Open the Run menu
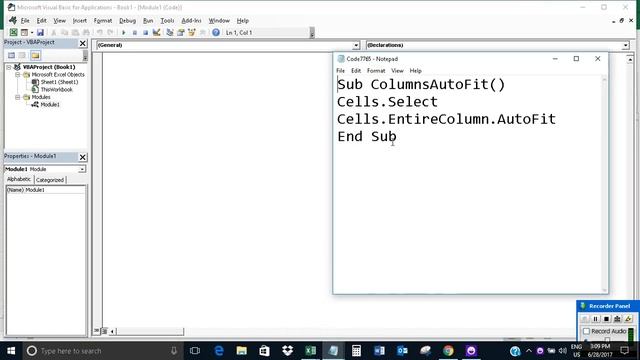The width and height of the screenshot is (640, 360). 148,20
